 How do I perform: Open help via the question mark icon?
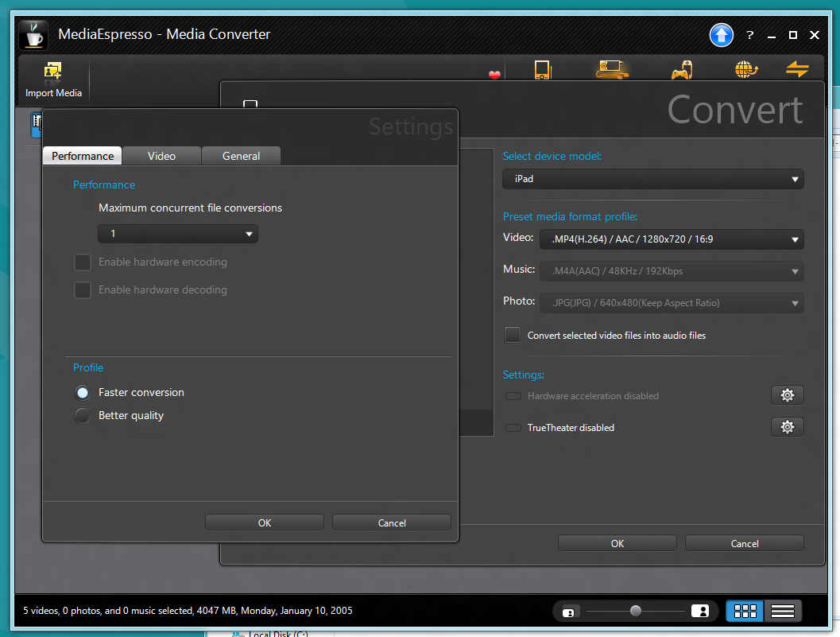(750, 35)
